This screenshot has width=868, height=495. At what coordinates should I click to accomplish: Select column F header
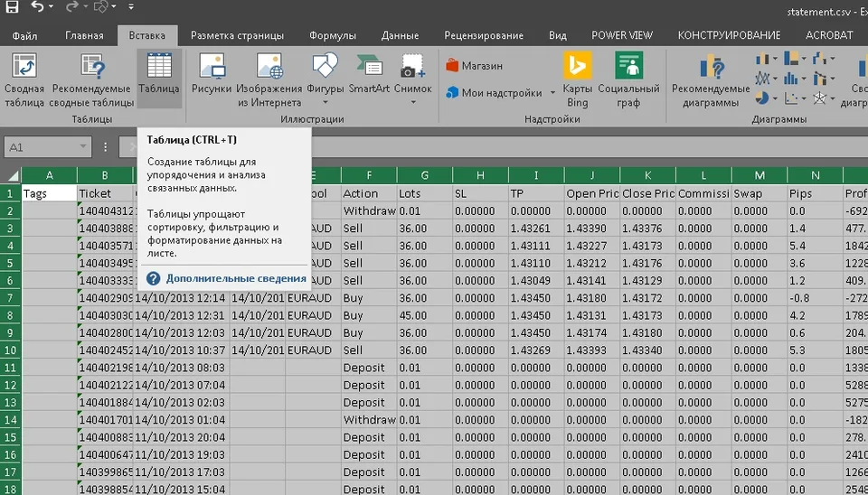click(x=369, y=175)
